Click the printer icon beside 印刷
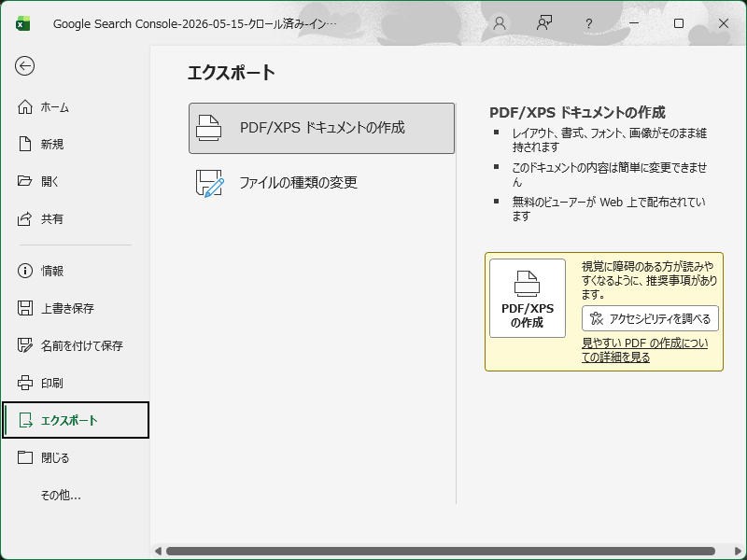747x560 pixels. pyautogui.click(x=25, y=383)
